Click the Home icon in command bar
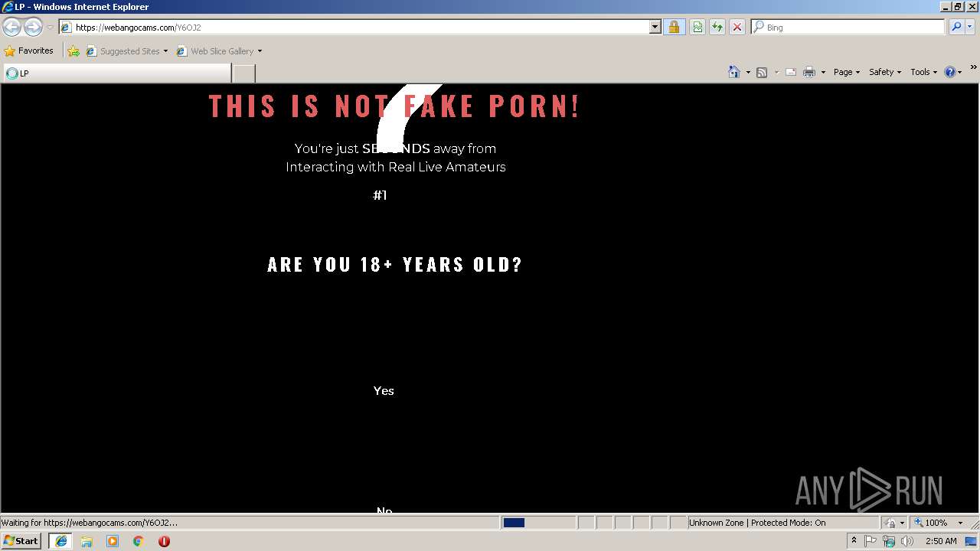The height and width of the screenshot is (551, 980). [x=734, y=72]
